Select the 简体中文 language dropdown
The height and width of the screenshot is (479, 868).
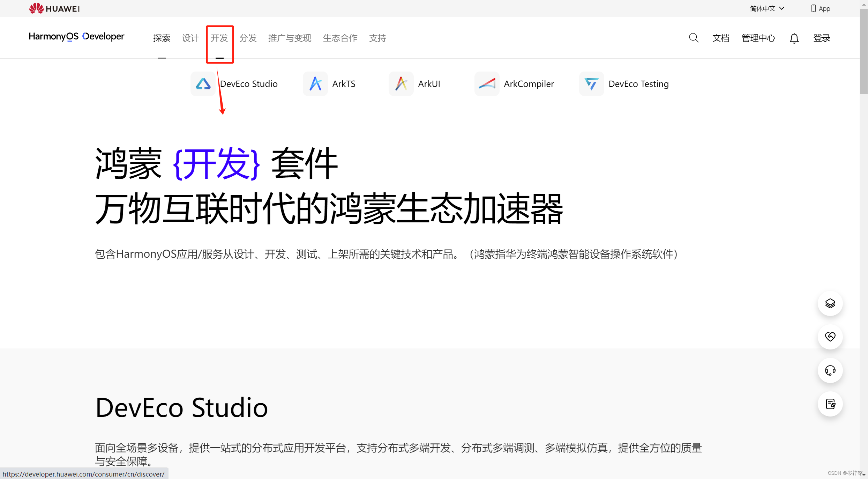(763, 8)
